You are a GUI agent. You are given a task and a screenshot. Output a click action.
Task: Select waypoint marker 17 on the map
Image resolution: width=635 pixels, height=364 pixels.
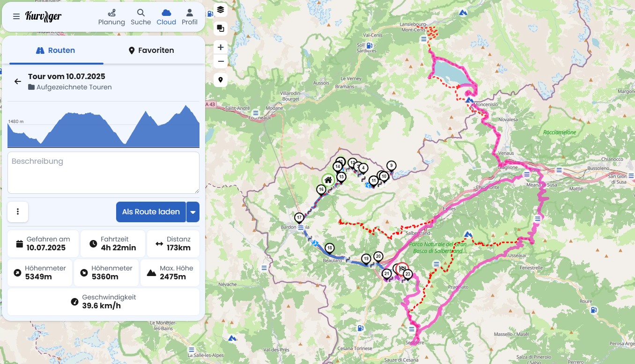click(299, 218)
